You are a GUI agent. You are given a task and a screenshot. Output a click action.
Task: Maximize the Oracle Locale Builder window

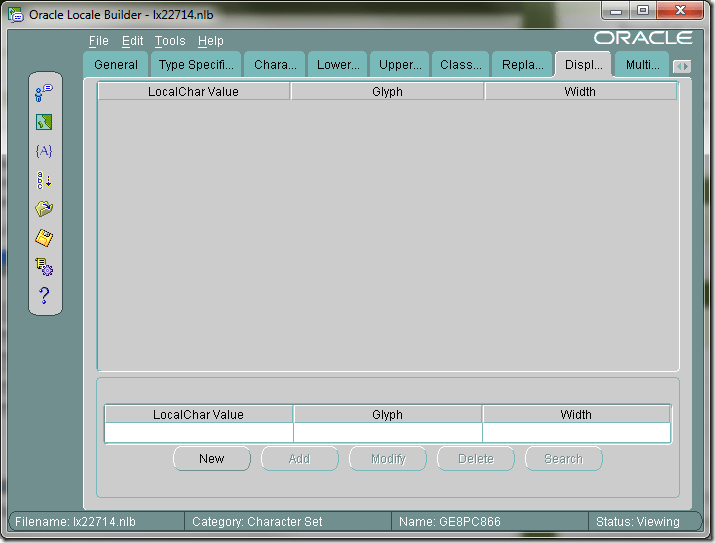pos(643,11)
